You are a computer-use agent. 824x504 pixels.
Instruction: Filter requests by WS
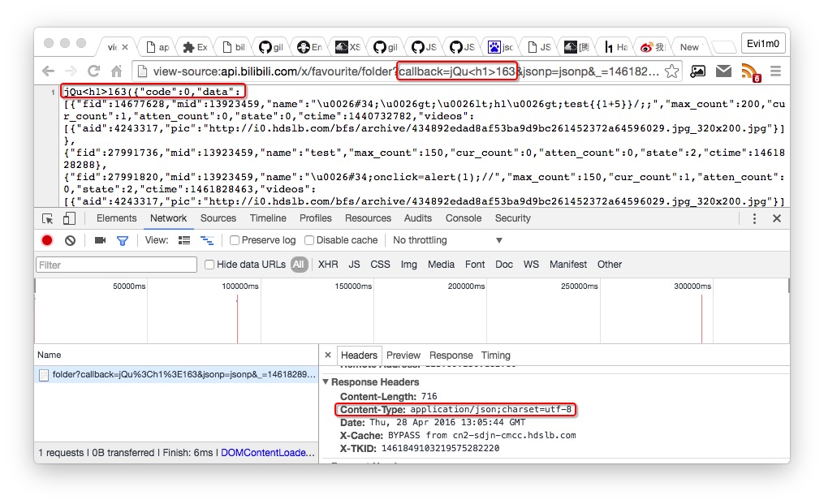click(x=531, y=265)
